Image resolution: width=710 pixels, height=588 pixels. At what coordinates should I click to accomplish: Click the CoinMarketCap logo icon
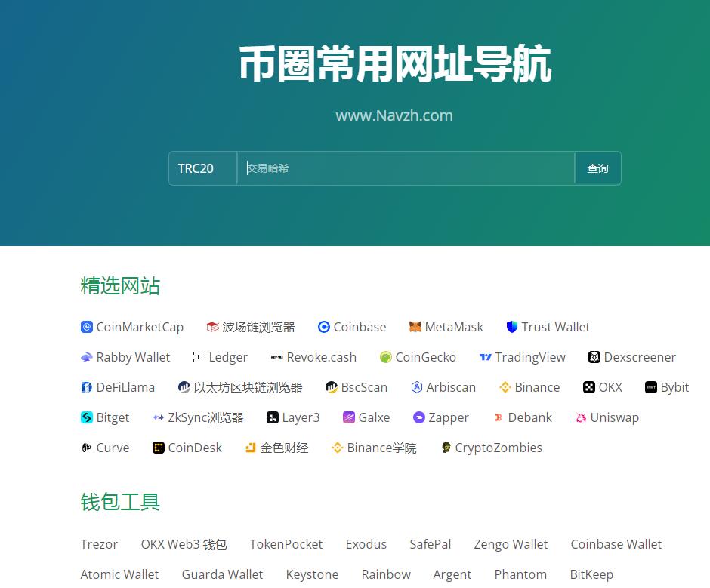(86, 327)
